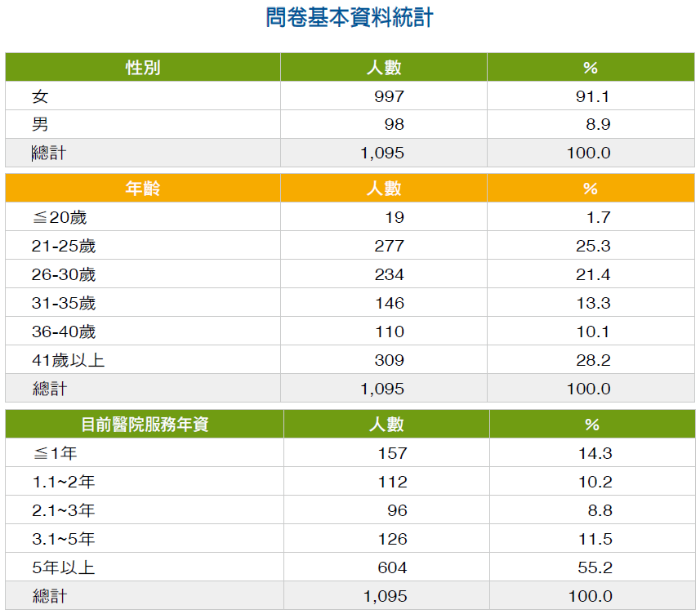Select the value 309 in age table
The width and height of the screenshot is (700, 614).
pos(389,360)
